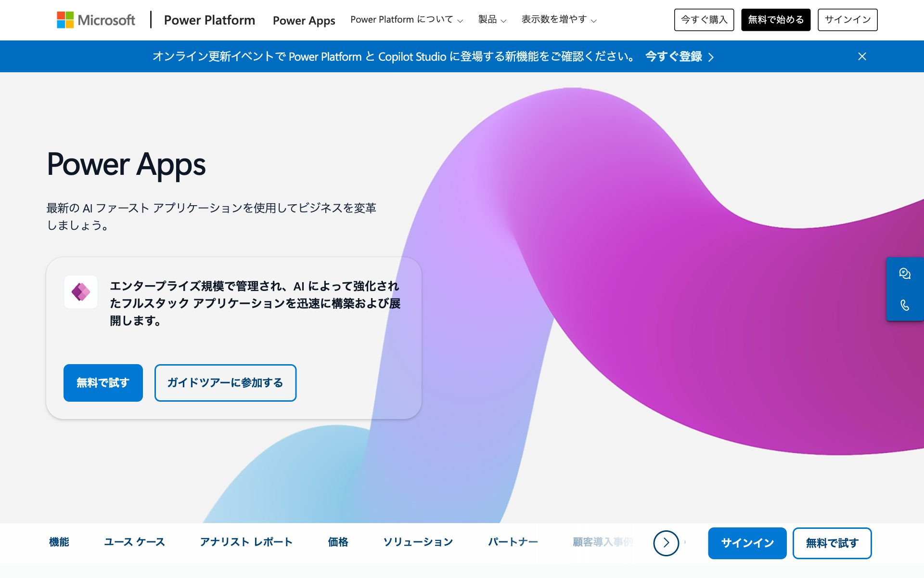Click the エンタープライズ規模で管理され description text

point(255,303)
